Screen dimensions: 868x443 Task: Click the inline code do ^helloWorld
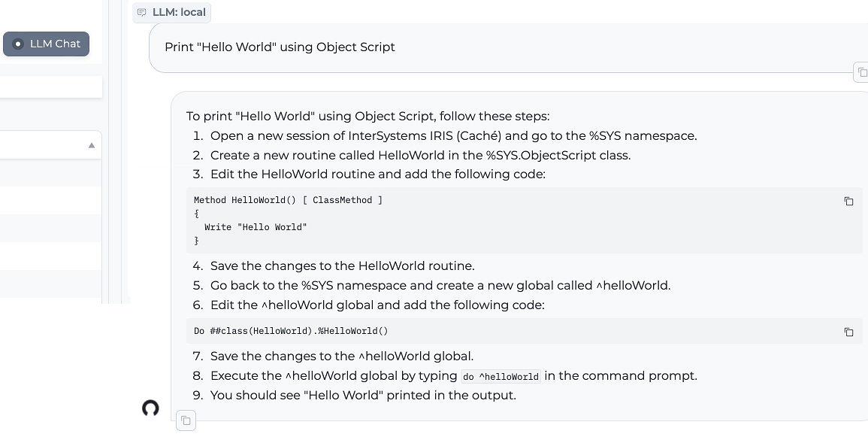pos(500,377)
